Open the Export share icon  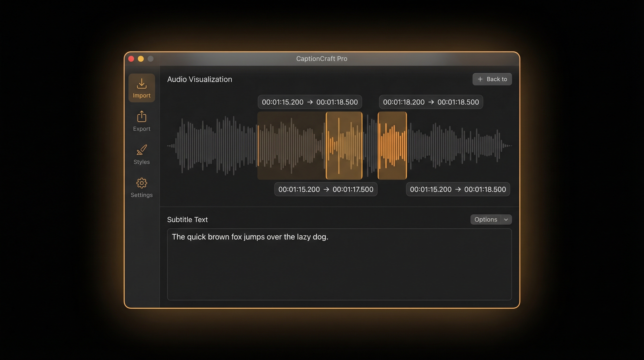[x=142, y=116]
